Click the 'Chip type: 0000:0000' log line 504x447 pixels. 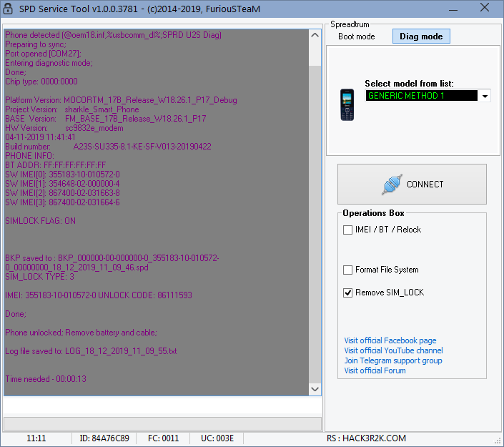tap(41, 82)
